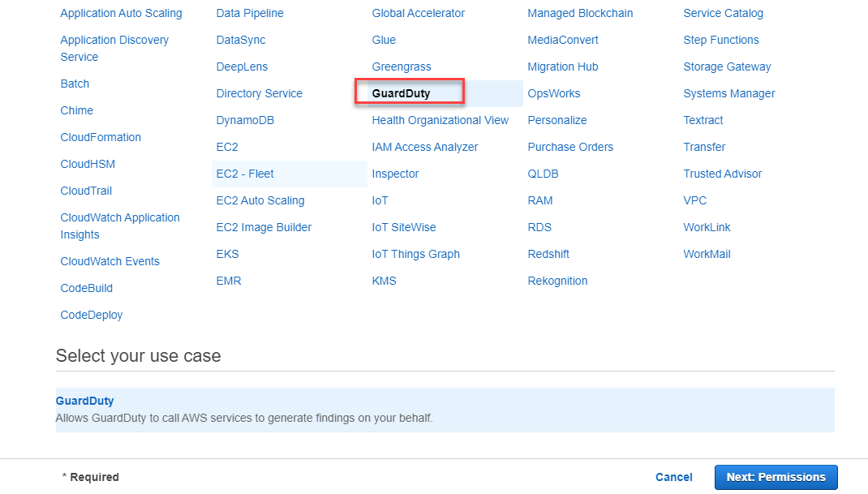Open the Global Accelerator service option
Viewport: 868px width, 494px height.
pos(418,13)
